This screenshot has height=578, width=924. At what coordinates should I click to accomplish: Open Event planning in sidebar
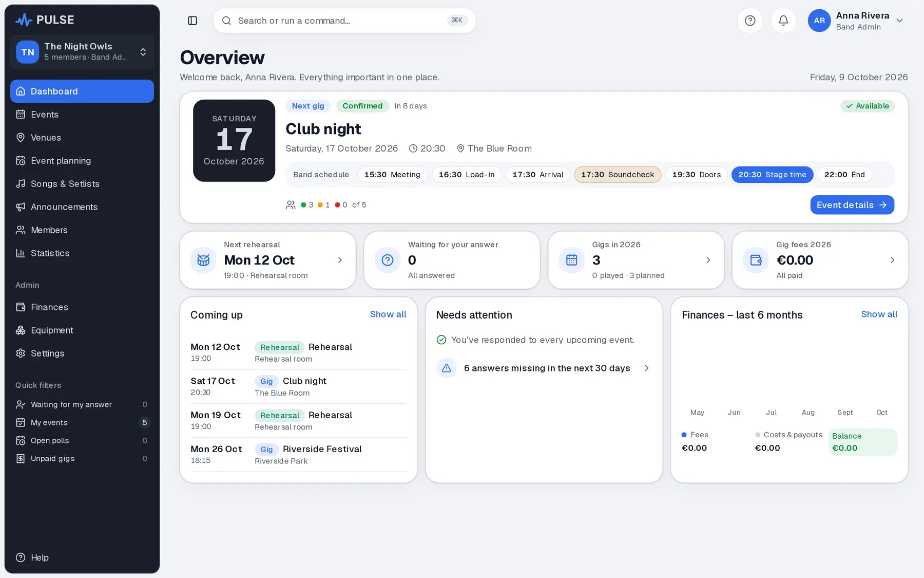click(x=82, y=160)
